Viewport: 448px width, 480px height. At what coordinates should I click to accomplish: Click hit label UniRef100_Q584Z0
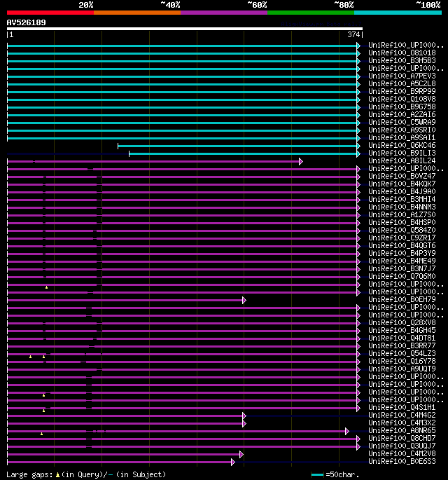coord(402,231)
